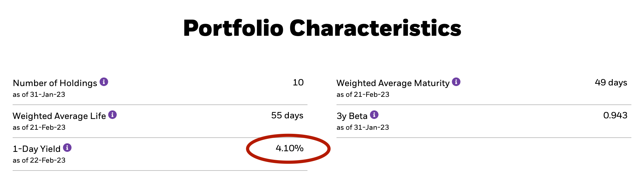Viewport: 644px width, 193px height.
Task: Click the circled 4.10% yield value
Action: click(289, 148)
